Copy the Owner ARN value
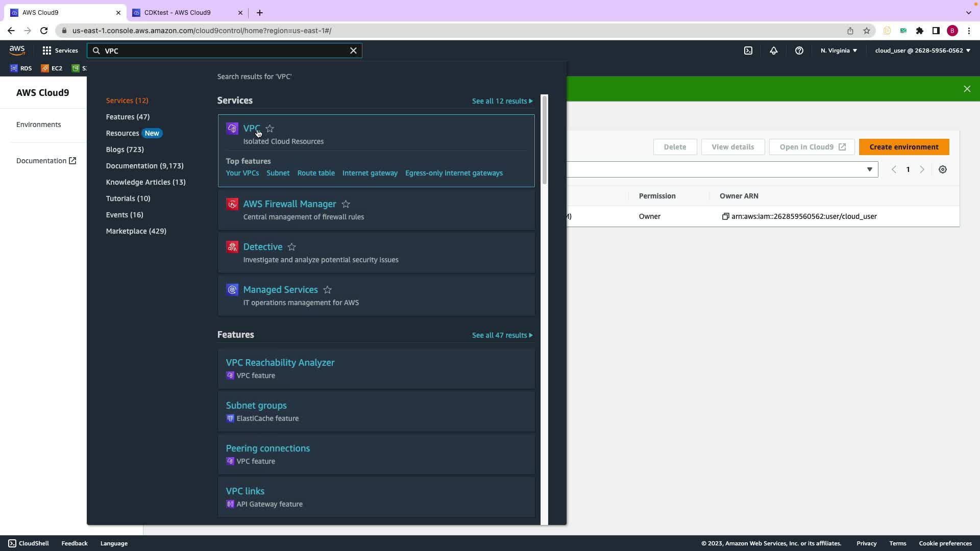 click(725, 216)
